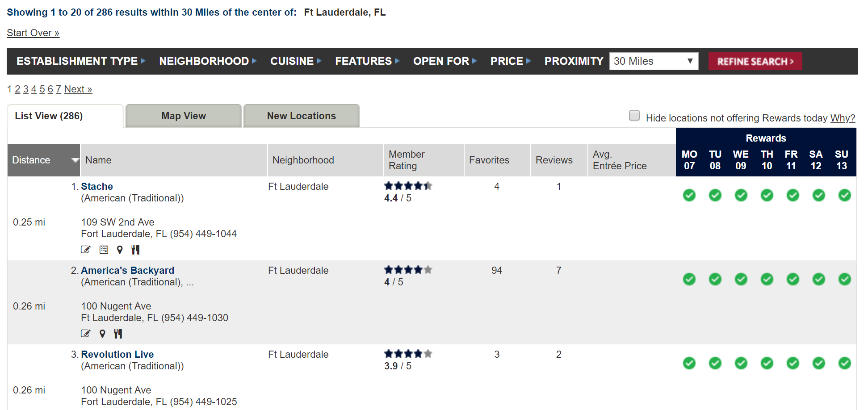This screenshot has height=410, width=868.
Task: Click the 0.25 mi distance value
Action: (29, 222)
